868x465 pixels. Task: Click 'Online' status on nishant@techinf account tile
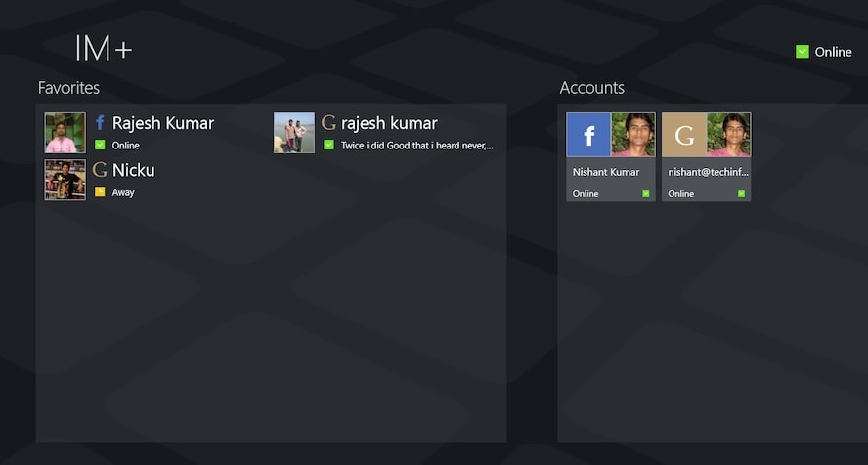[681, 194]
